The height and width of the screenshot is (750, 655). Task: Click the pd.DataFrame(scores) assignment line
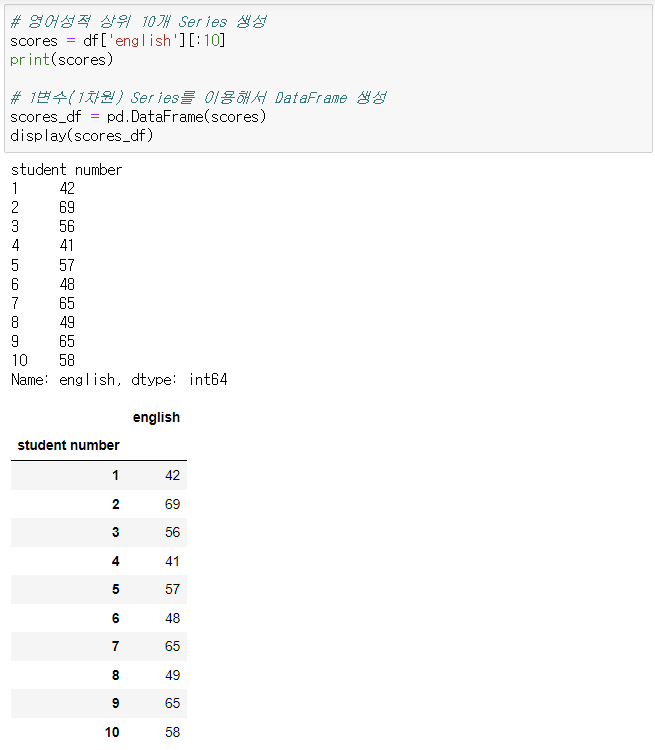(138, 117)
